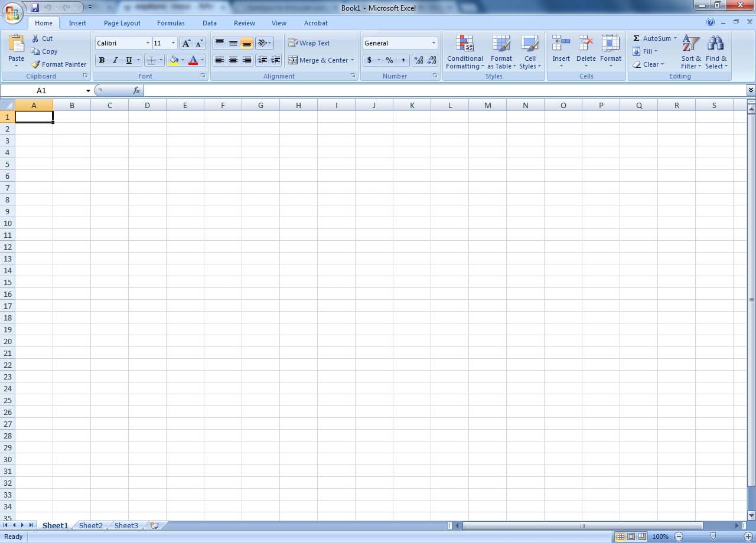The height and width of the screenshot is (543, 756).
Task: Toggle bold formatting on selected cell
Action: pyautogui.click(x=102, y=60)
